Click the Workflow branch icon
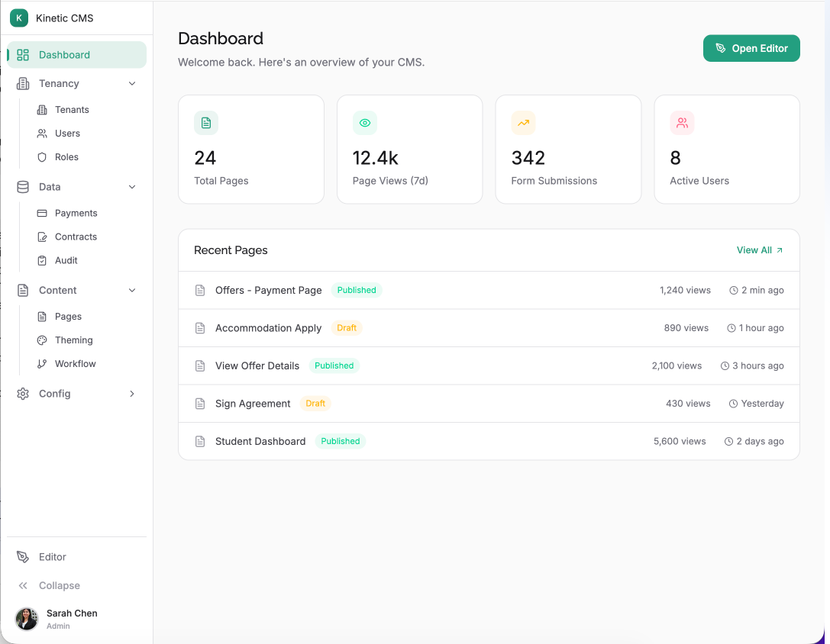The image size is (830, 644). click(x=42, y=364)
